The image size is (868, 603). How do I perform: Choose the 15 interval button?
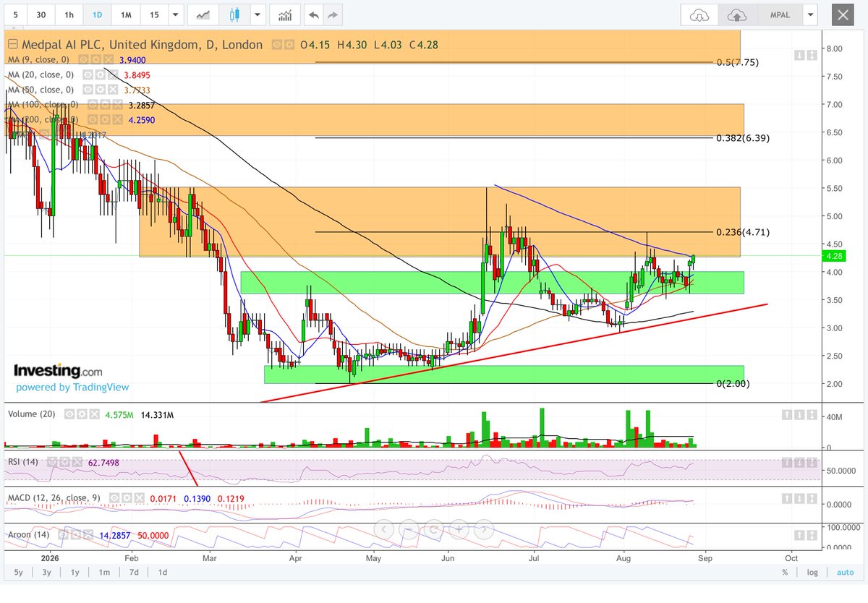tap(154, 14)
